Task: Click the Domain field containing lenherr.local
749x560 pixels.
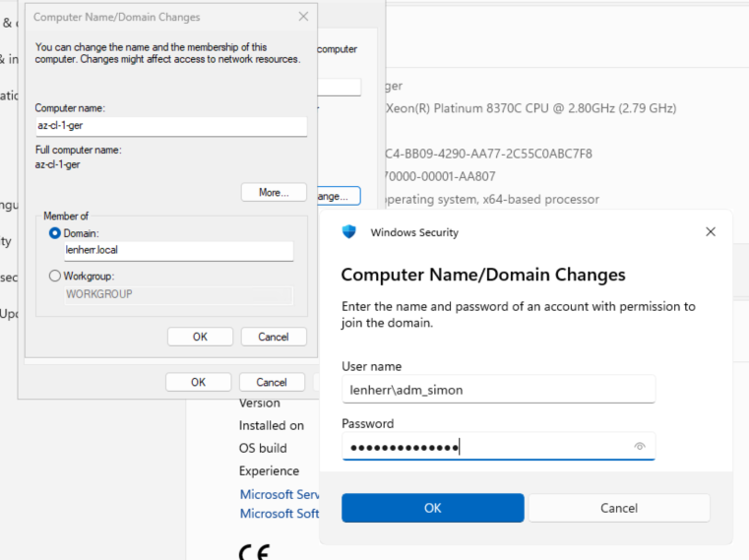Action: [x=178, y=252]
